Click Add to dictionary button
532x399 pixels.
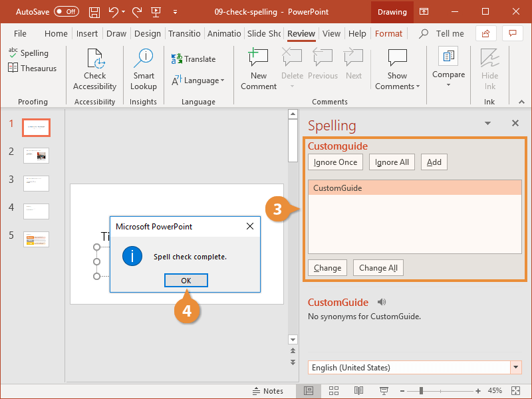434,162
